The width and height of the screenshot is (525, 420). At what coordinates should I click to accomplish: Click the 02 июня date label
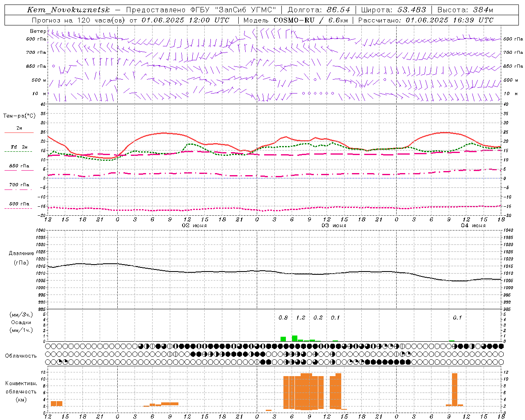[194, 226]
